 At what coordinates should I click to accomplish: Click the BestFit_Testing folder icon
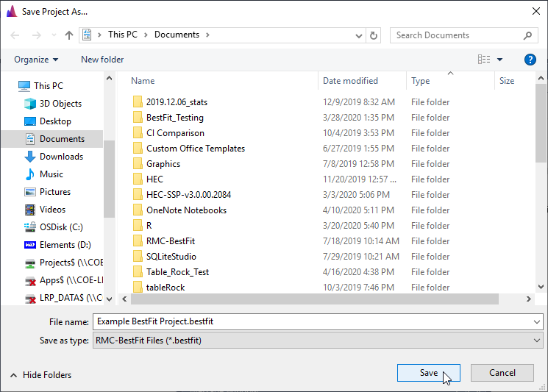[x=138, y=118]
